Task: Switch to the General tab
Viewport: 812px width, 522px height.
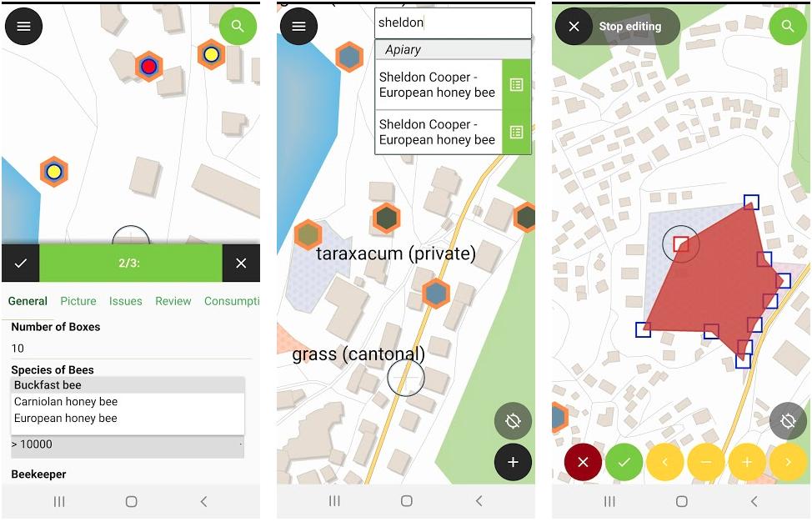Action: [x=28, y=301]
